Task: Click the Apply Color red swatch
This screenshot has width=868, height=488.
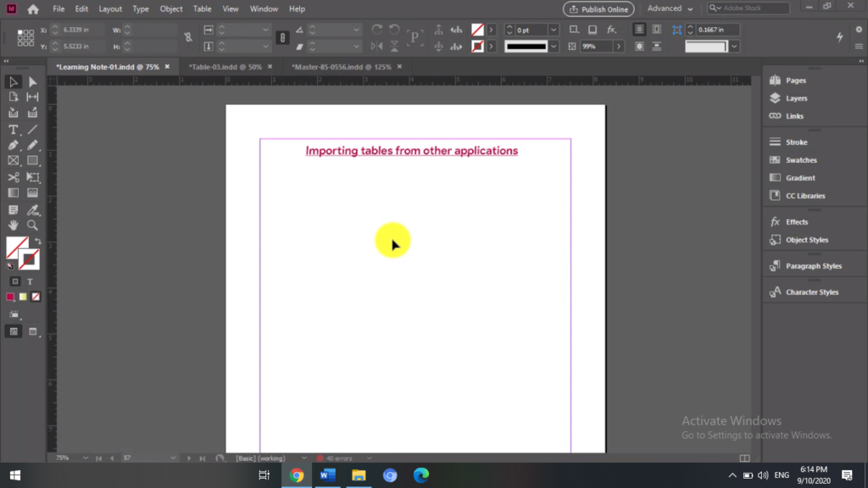Action: coord(10,297)
